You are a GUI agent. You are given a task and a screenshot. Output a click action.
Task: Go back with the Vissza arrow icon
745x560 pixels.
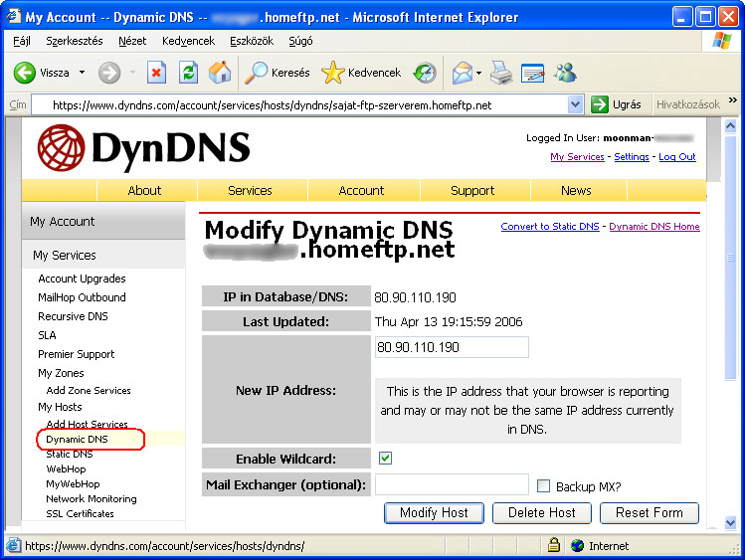pyautogui.click(x=24, y=73)
